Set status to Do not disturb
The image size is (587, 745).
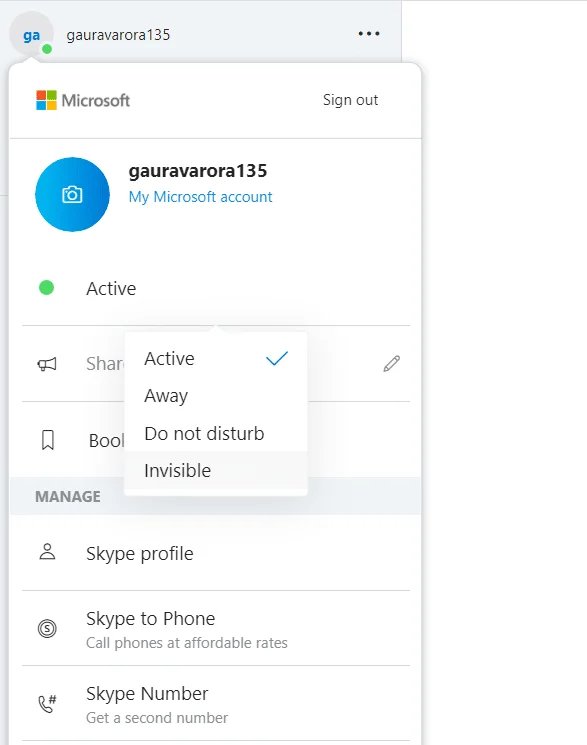click(x=216, y=433)
